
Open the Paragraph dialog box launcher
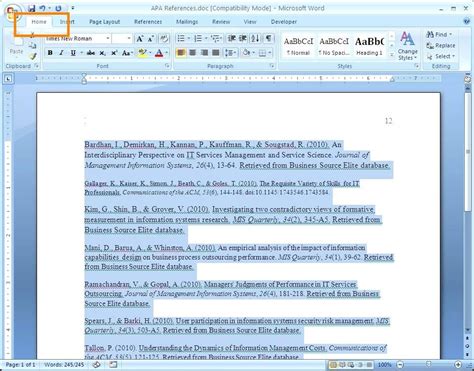[x=272, y=66]
